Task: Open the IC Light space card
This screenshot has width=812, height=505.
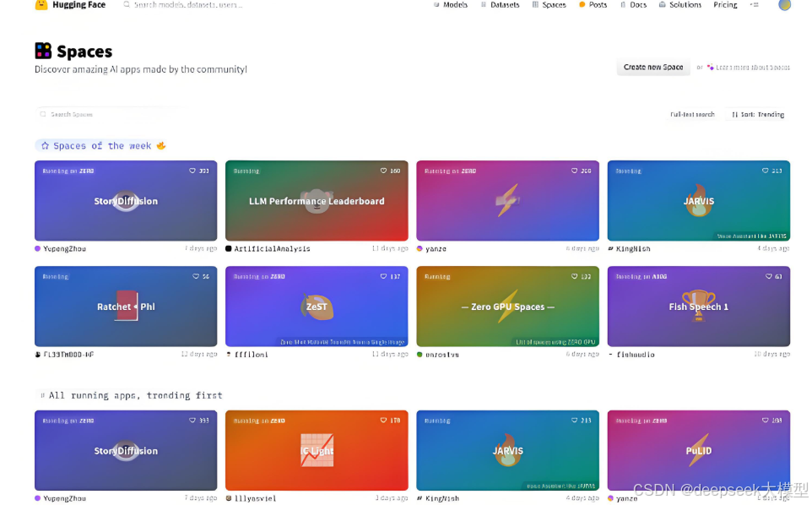Action: click(317, 450)
